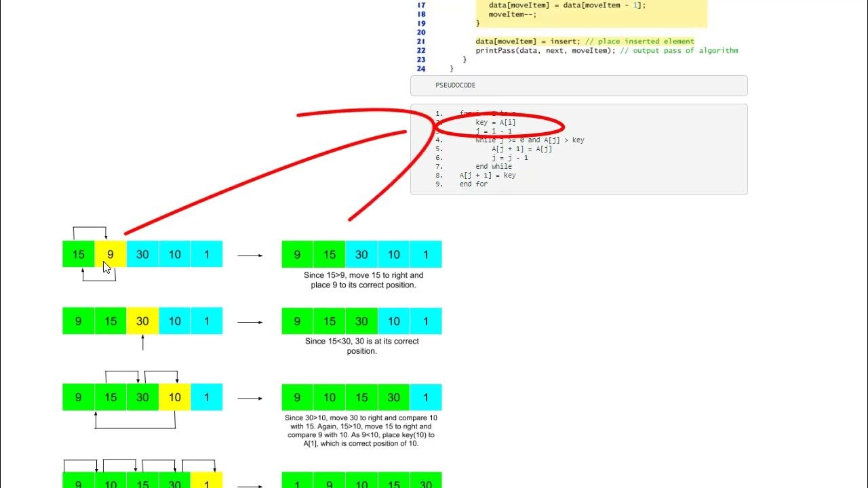Click line 22 'printPass(data, next, moveItem);'

pos(545,50)
